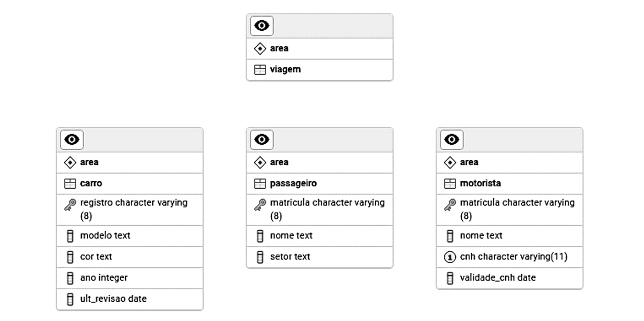Toggle eye icon on viagem table
The width and height of the screenshot is (644, 321).
coord(261,26)
